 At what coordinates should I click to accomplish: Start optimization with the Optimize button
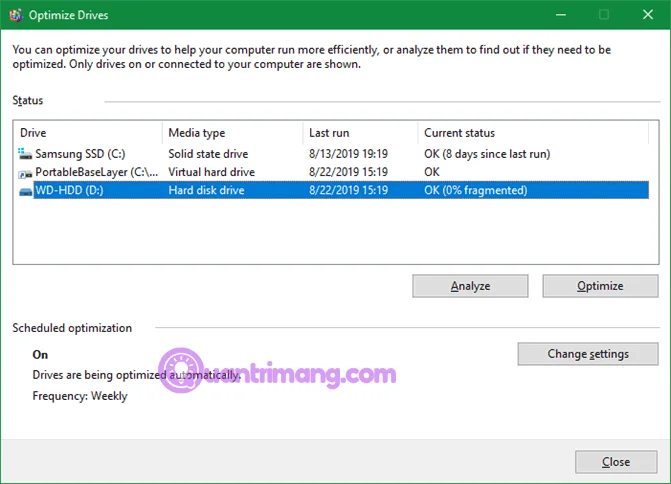(600, 286)
